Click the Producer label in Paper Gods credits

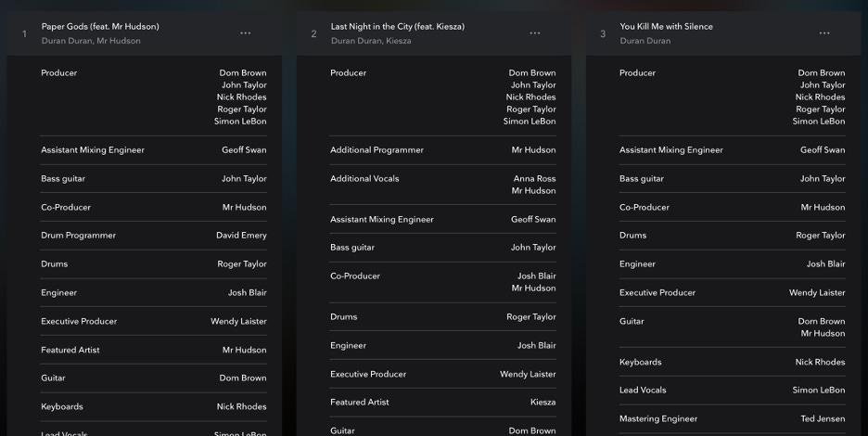point(58,72)
